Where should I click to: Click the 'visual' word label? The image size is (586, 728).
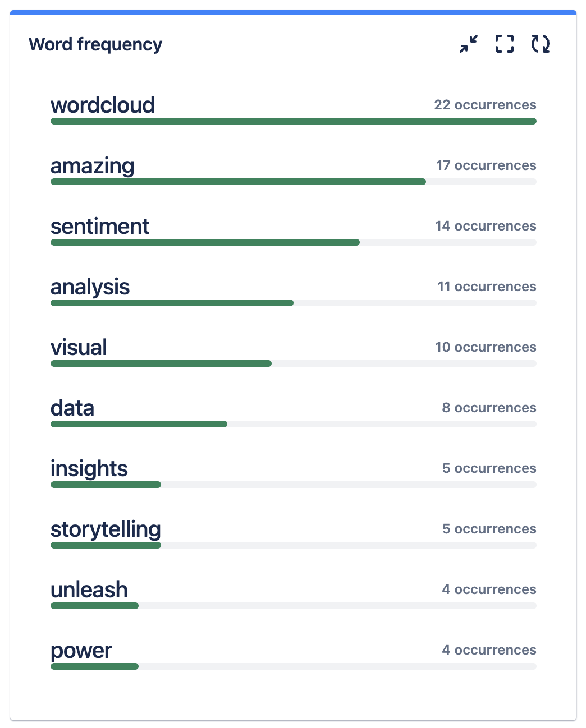79,347
